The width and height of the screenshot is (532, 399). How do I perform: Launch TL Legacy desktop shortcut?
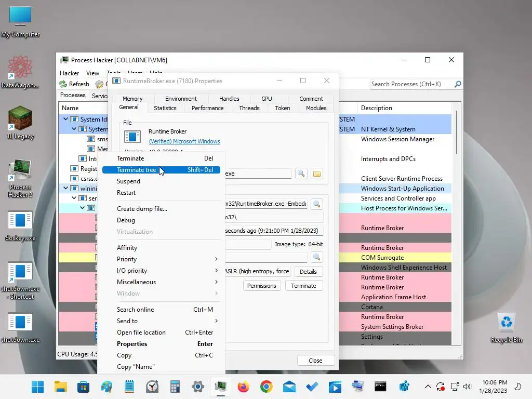tap(20, 123)
